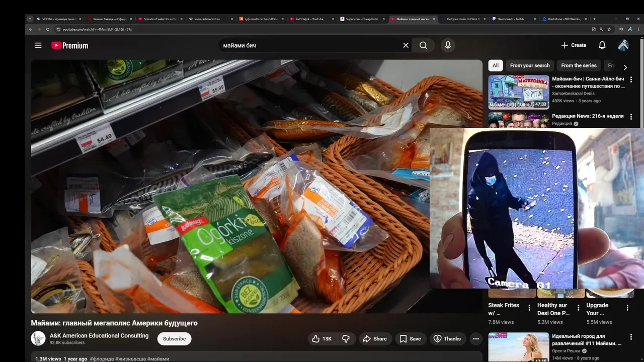Screen dimensions: 644x362
Task: Reload the page
Action: pos(48,29)
